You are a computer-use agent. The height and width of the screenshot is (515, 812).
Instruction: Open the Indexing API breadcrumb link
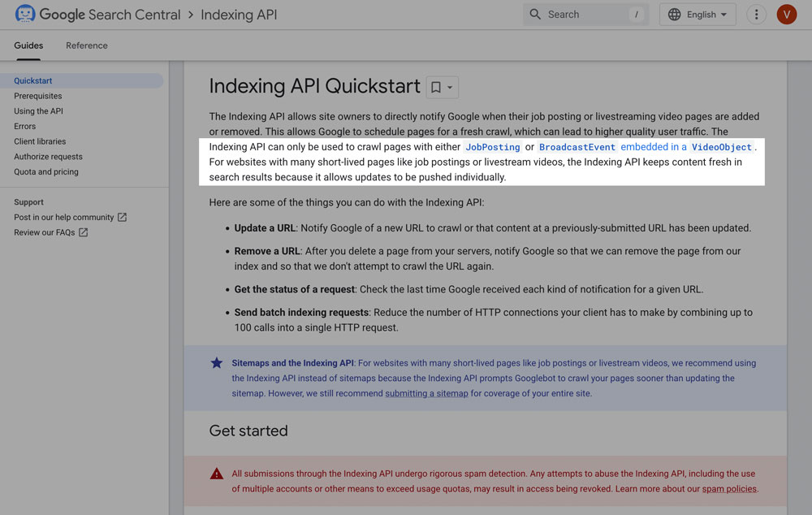(x=239, y=15)
